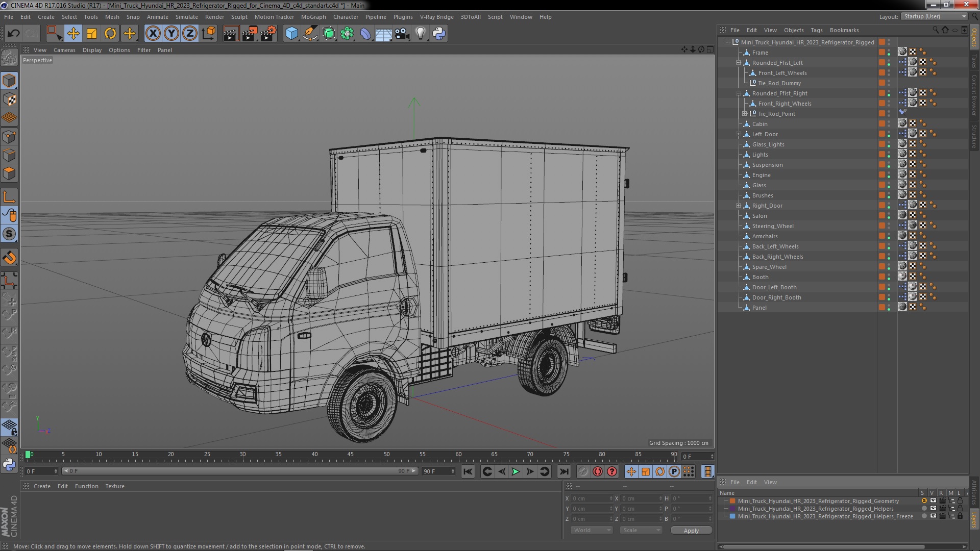
Task: Open the Simulate menu
Action: click(x=187, y=17)
